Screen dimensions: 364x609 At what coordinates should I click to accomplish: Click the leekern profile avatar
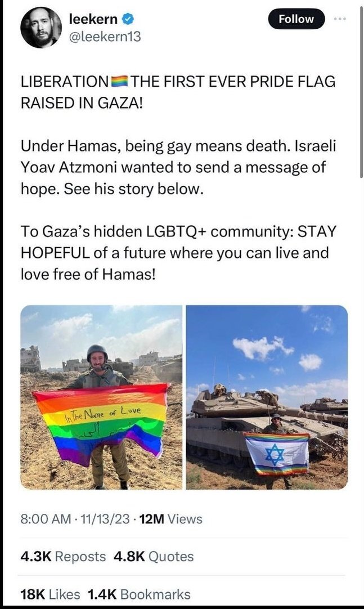[41, 28]
